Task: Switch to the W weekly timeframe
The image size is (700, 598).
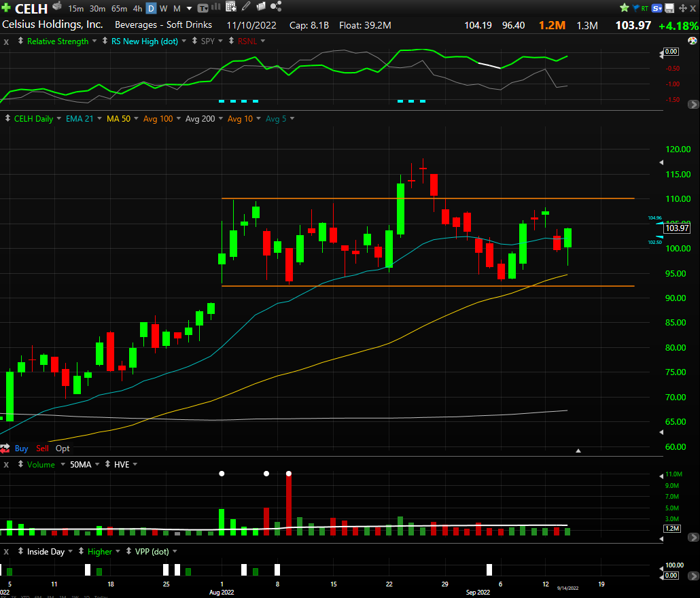Action: pos(163,8)
